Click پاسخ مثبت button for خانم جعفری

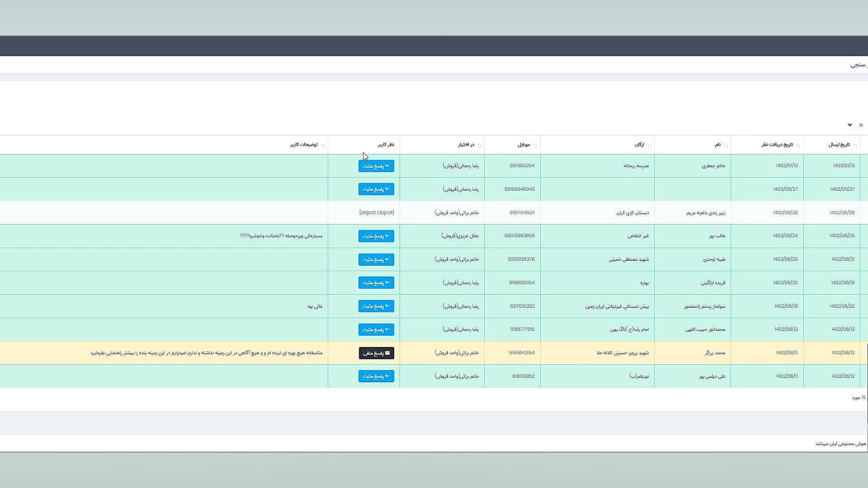[376, 166]
